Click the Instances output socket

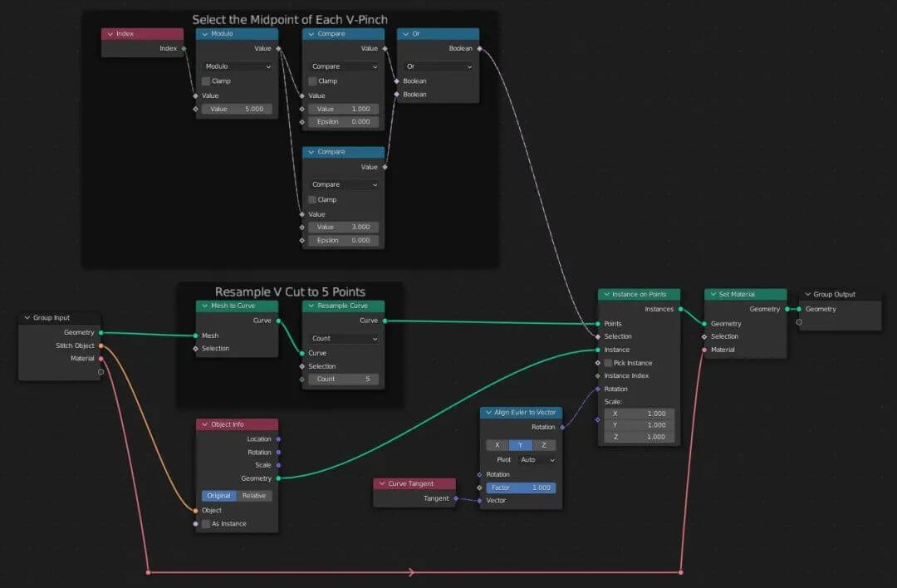point(681,310)
